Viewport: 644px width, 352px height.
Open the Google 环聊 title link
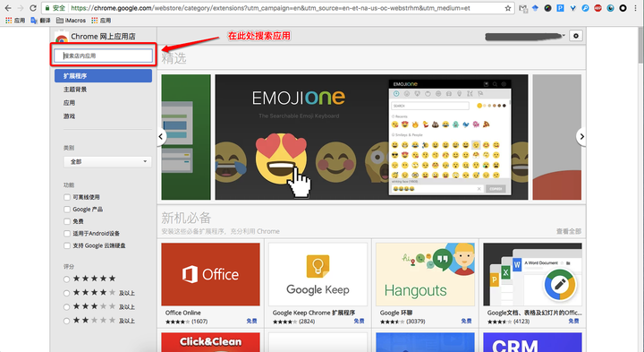[396, 313]
